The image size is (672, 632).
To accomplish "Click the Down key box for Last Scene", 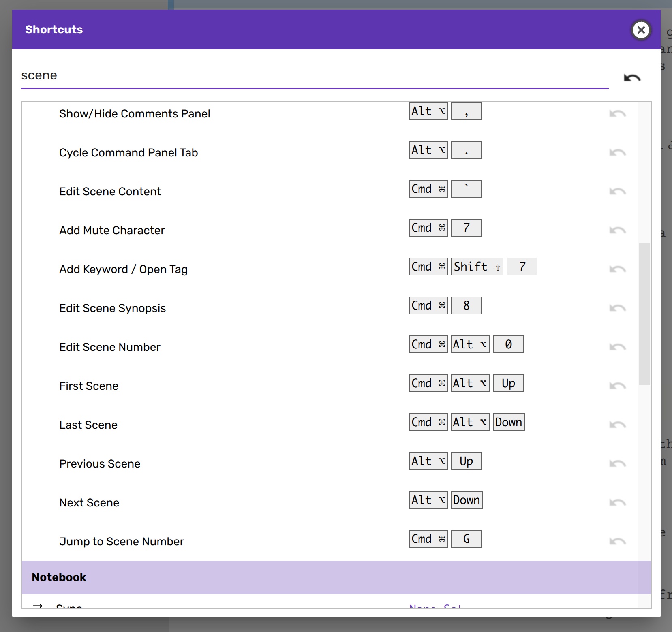I will click(x=509, y=422).
